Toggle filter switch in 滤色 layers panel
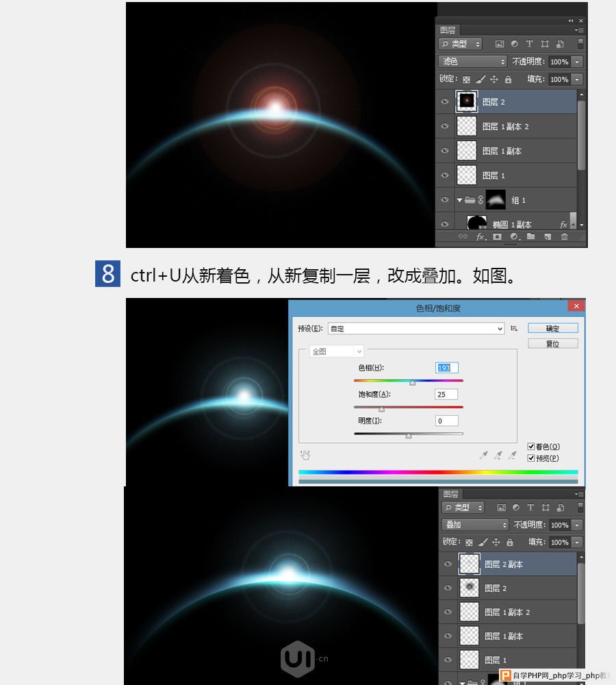This screenshot has height=685, width=616. 580,44
